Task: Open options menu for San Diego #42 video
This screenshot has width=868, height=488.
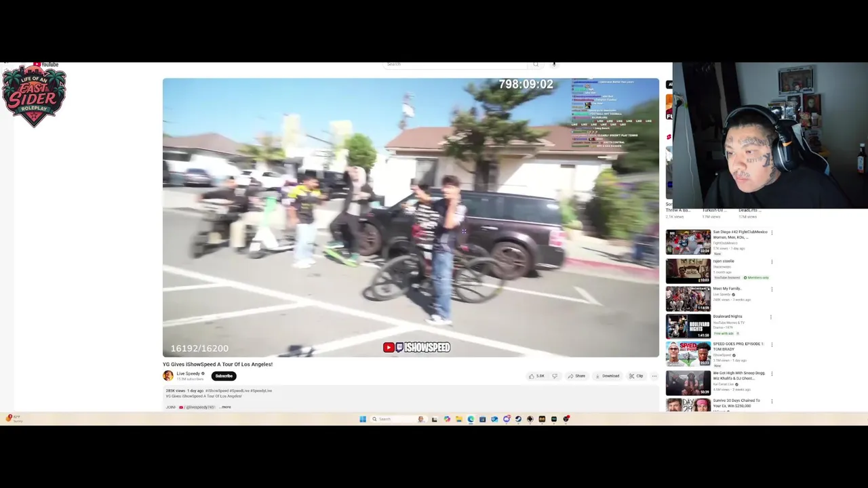Action: pos(771,233)
